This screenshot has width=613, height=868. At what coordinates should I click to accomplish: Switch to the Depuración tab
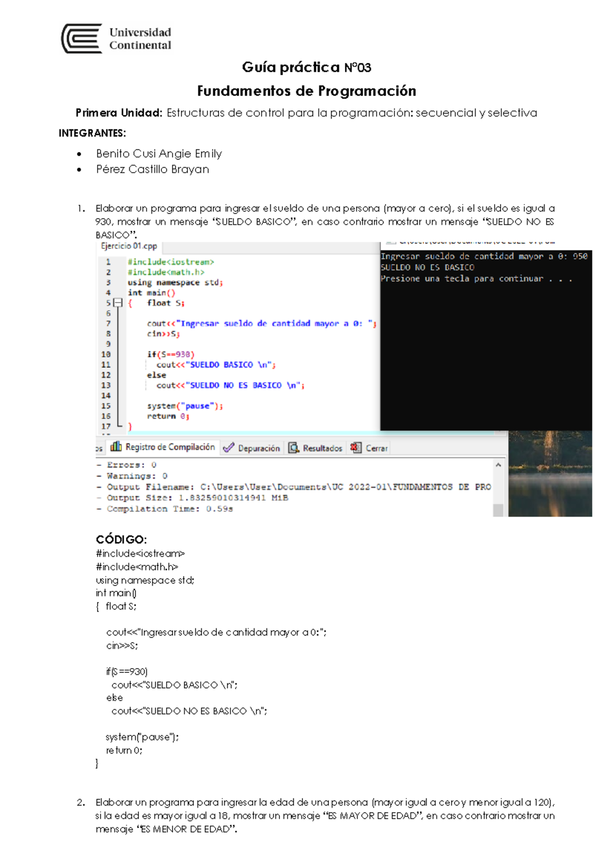pos(258,448)
